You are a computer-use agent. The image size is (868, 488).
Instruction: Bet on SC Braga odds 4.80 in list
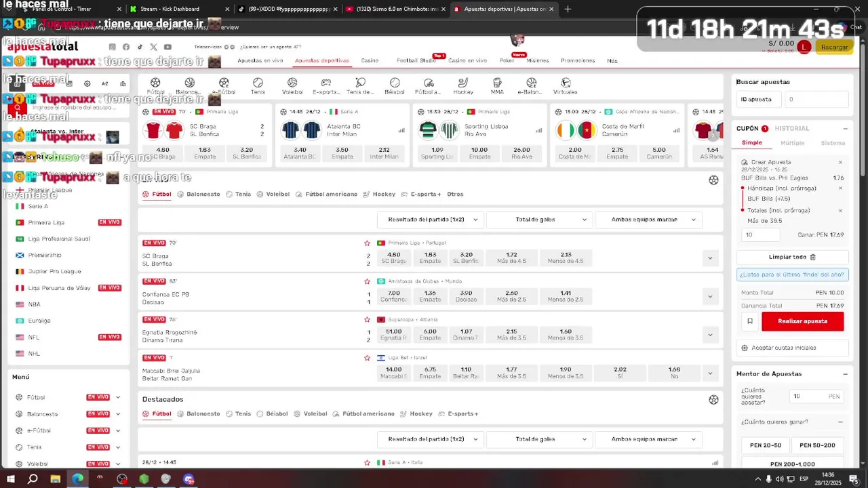click(x=393, y=258)
